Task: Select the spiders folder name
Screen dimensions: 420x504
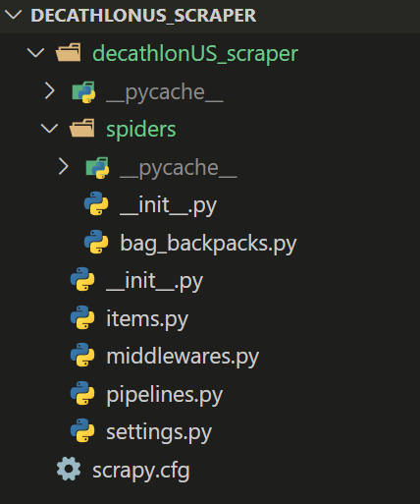Action: click(141, 130)
